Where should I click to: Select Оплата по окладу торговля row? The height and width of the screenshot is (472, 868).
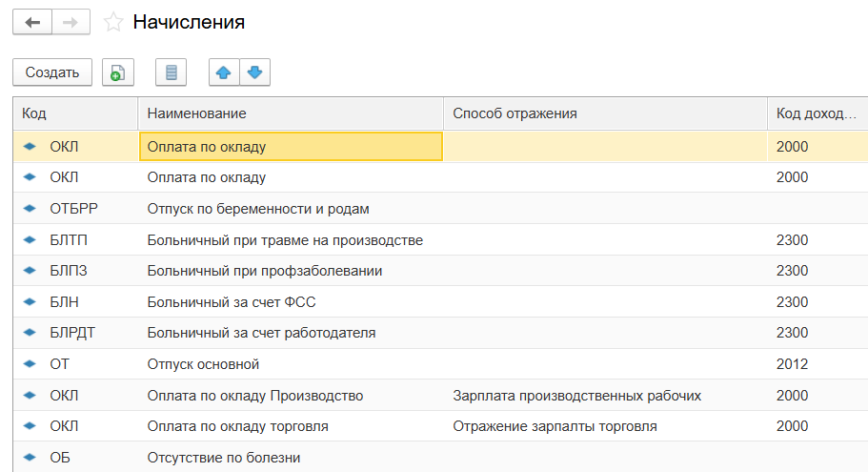pos(440,426)
